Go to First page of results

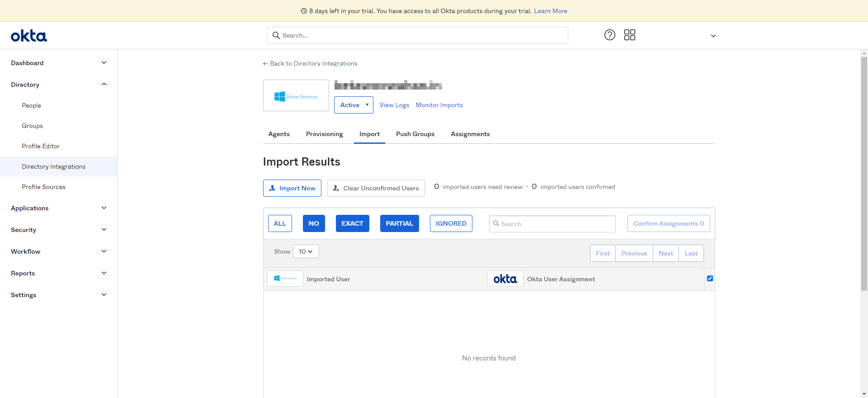pyautogui.click(x=603, y=253)
